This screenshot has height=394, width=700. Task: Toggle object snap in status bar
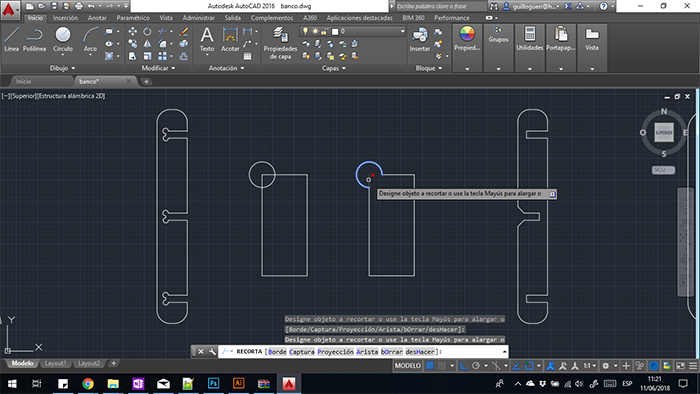(x=529, y=366)
